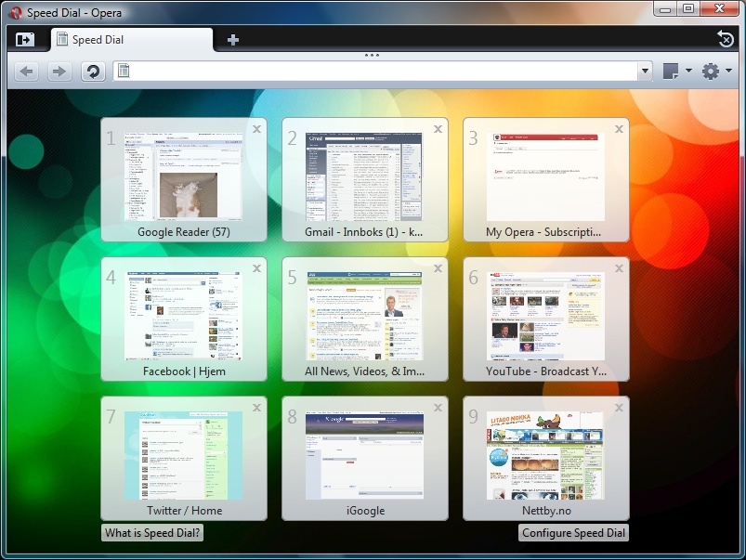Screen dimensions: 746x560
Task: Remove the iGoogle speed dial entry
Action: [x=438, y=408]
